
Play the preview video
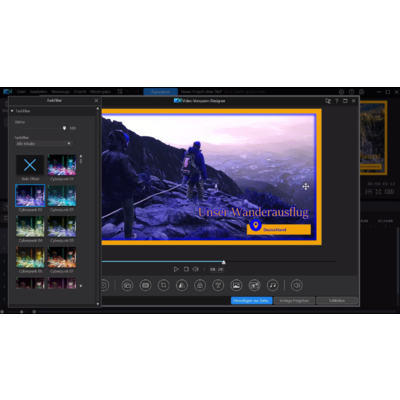[x=176, y=269]
